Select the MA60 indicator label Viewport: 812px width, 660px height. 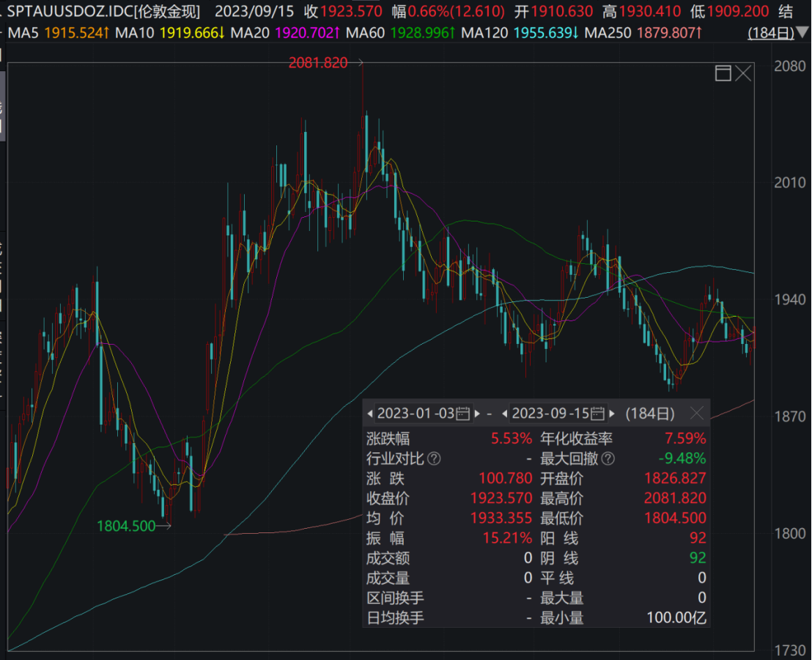tap(365, 33)
